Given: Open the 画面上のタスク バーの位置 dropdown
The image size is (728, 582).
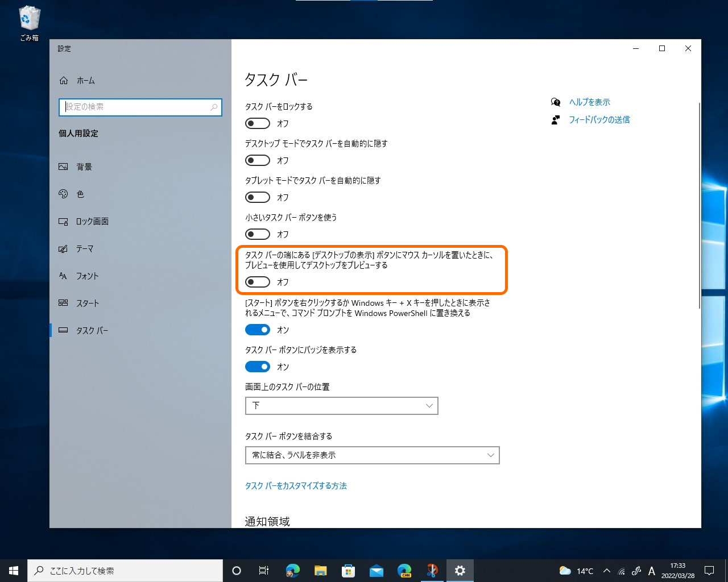Looking at the screenshot, I should 341,406.
